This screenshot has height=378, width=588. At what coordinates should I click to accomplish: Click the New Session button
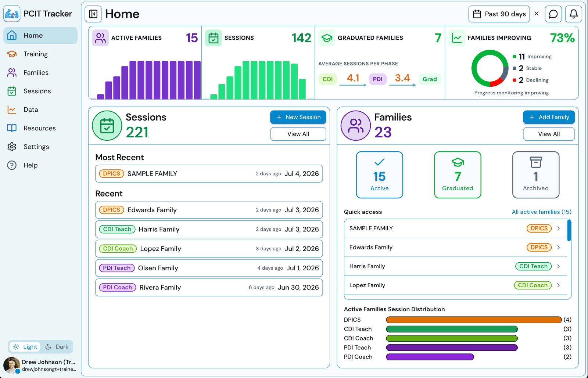pos(298,117)
